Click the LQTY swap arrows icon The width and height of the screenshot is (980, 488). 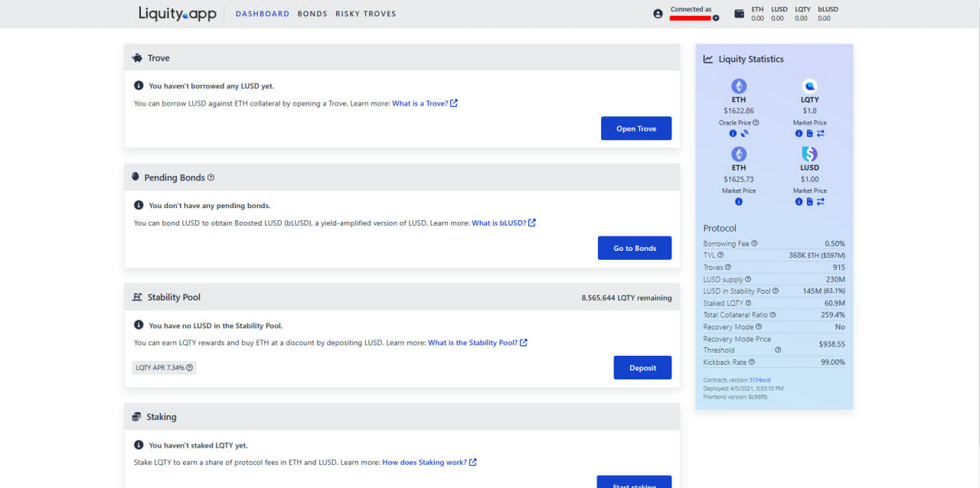[821, 133]
